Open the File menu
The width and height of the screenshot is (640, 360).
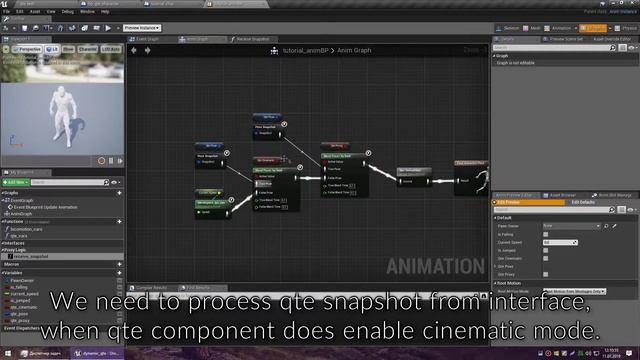[7, 12]
